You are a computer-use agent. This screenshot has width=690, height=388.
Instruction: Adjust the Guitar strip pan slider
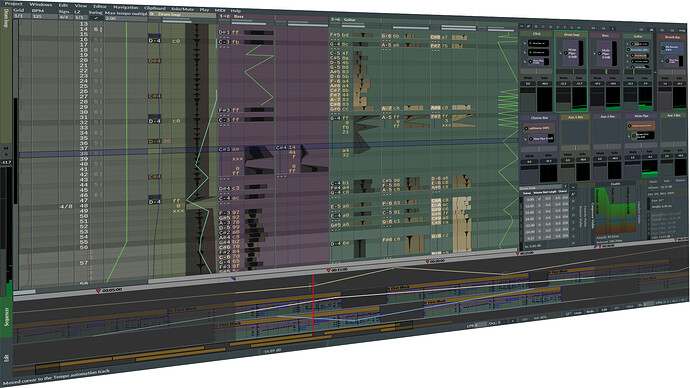[638, 71]
